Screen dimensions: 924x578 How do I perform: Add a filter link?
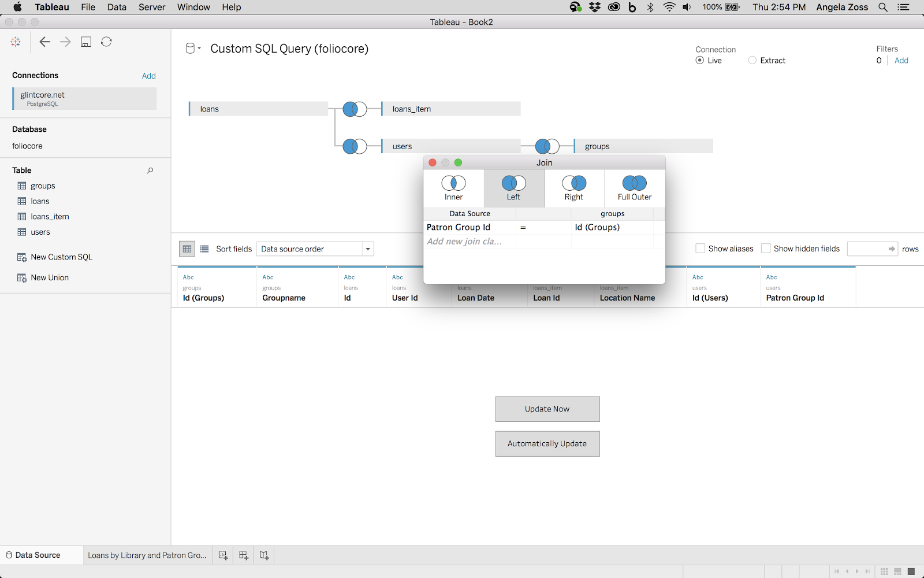click(901, 60)
